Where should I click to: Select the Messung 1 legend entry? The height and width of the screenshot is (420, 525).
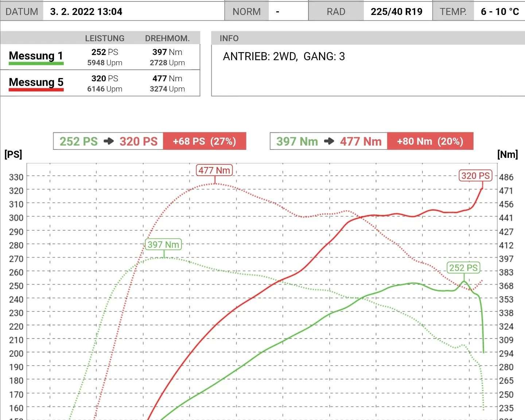[x=36, y=56]
